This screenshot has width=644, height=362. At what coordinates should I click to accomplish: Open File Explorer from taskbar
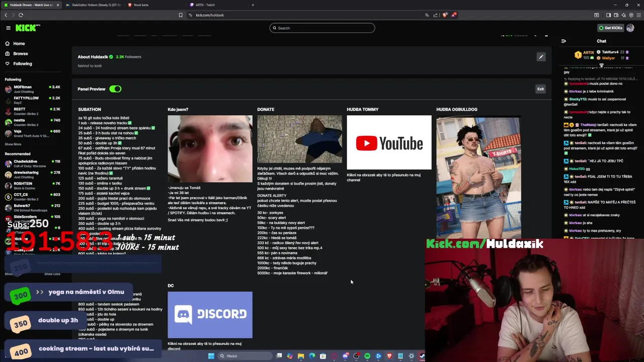point(301,356)
